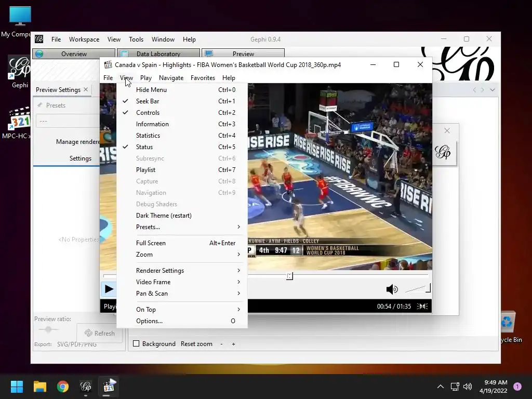532x399 pixels.
Task: Open the MPC-HC Play menu
Action: click(x=146, y=78)
